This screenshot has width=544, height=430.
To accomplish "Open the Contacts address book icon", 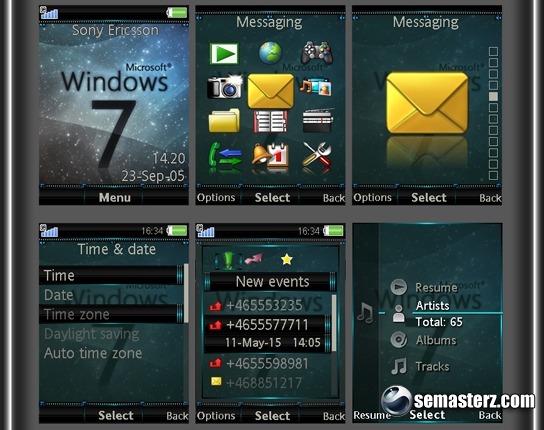I will point(271,121).
